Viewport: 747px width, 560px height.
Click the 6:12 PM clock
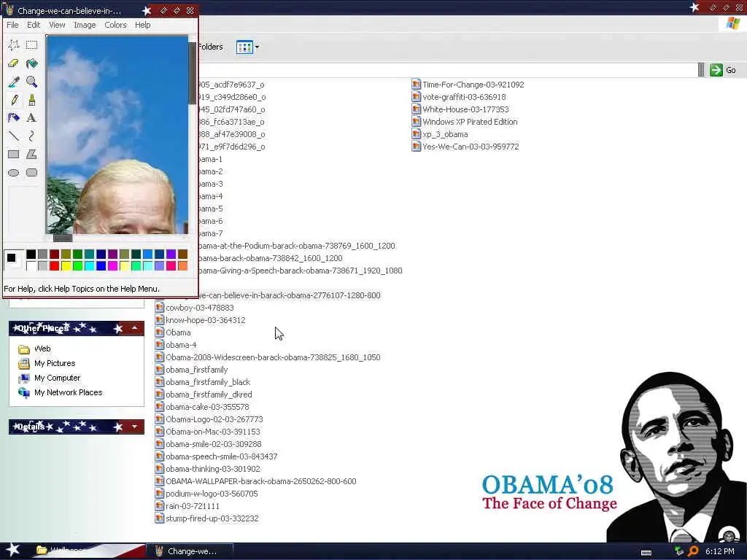point(719,551)
